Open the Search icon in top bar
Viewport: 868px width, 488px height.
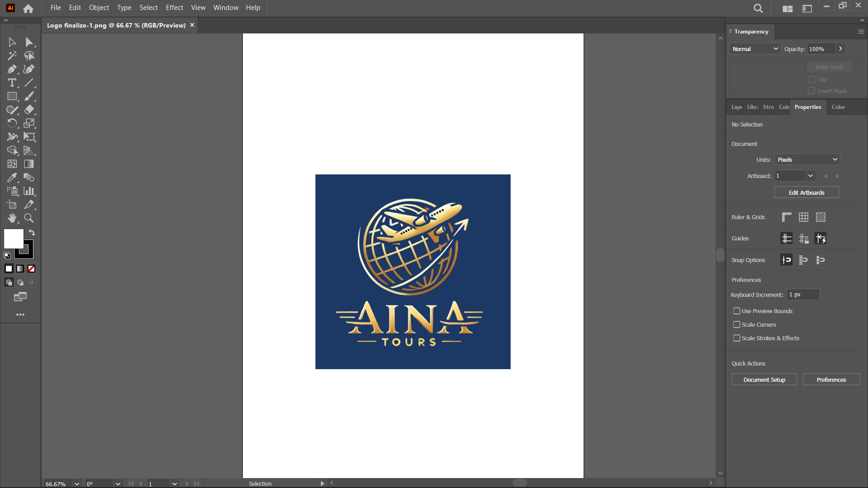(x=758, y=8)
